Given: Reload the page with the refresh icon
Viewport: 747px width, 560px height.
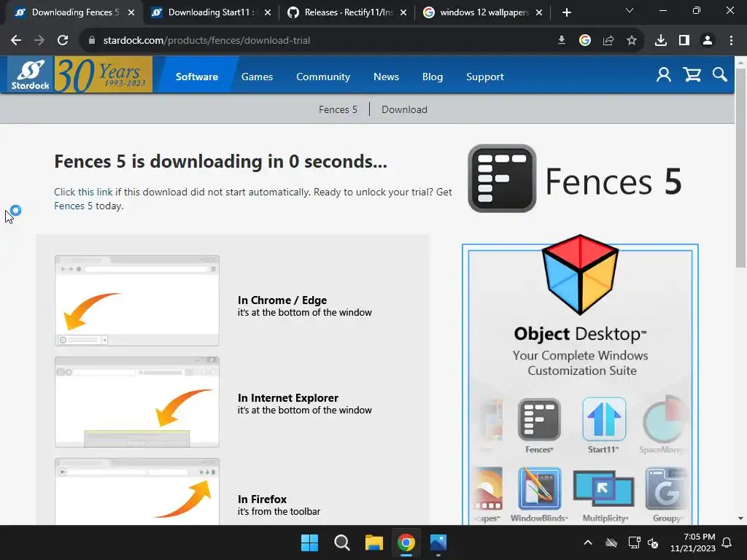Looking at the screenshot, I should 63,41.
